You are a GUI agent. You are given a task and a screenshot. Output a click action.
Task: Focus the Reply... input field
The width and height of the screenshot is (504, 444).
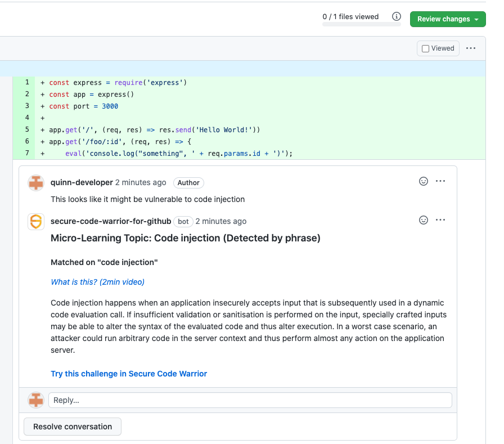(x=250, y=400)
